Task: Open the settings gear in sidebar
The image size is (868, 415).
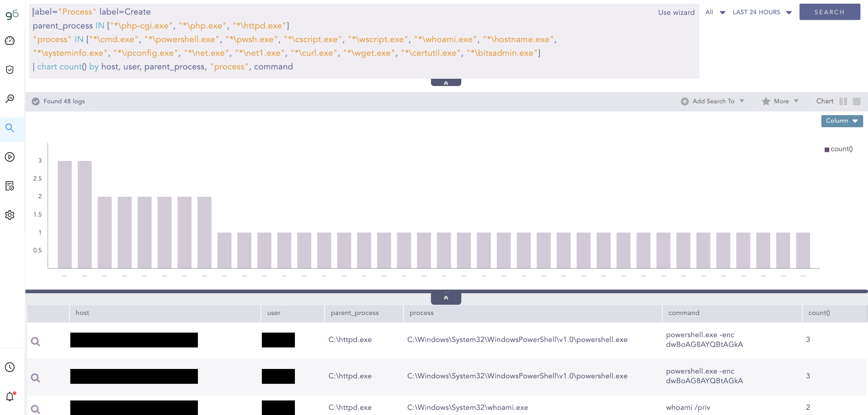Action: coord(10,215)
